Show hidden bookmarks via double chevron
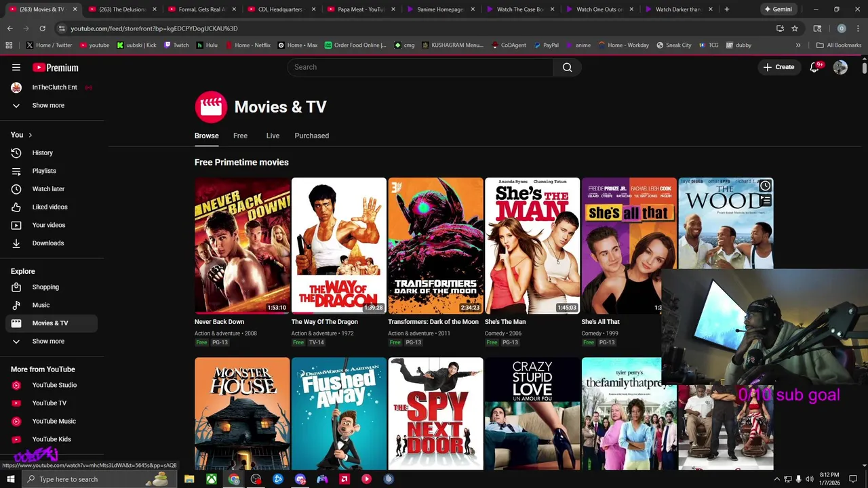The height and width of the screenshot is (488, 868). pos(798,45)
